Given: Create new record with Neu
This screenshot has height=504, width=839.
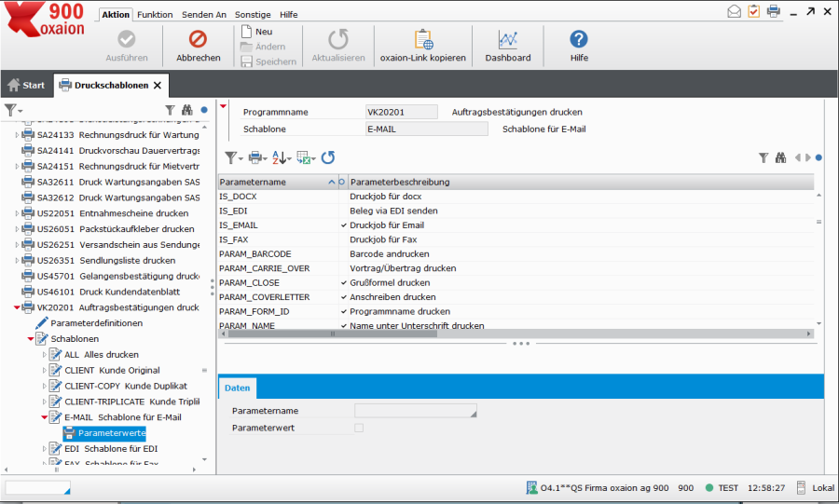Looking at the screenshot, I should pyautogui.click(x=257, y=32).
